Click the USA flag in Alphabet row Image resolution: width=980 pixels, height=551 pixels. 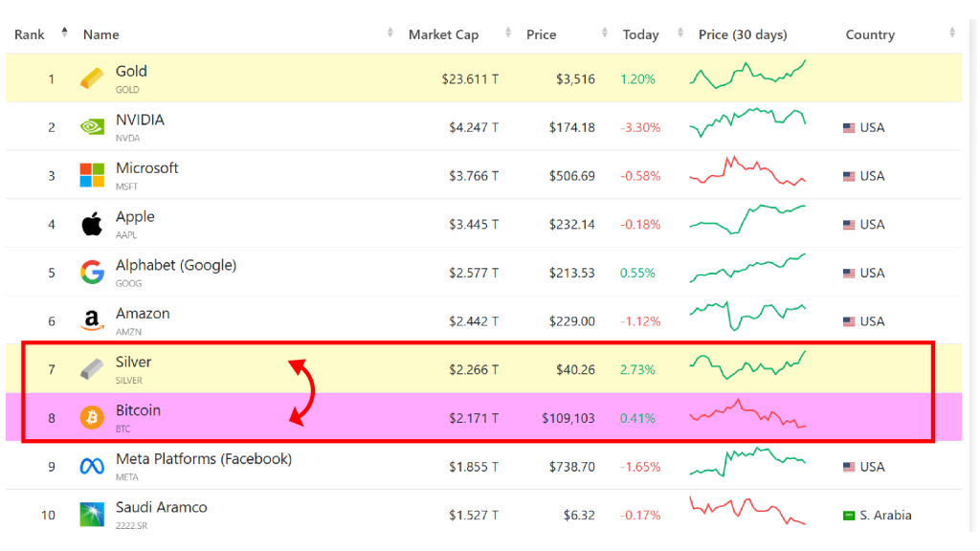[x=849, y=273]
